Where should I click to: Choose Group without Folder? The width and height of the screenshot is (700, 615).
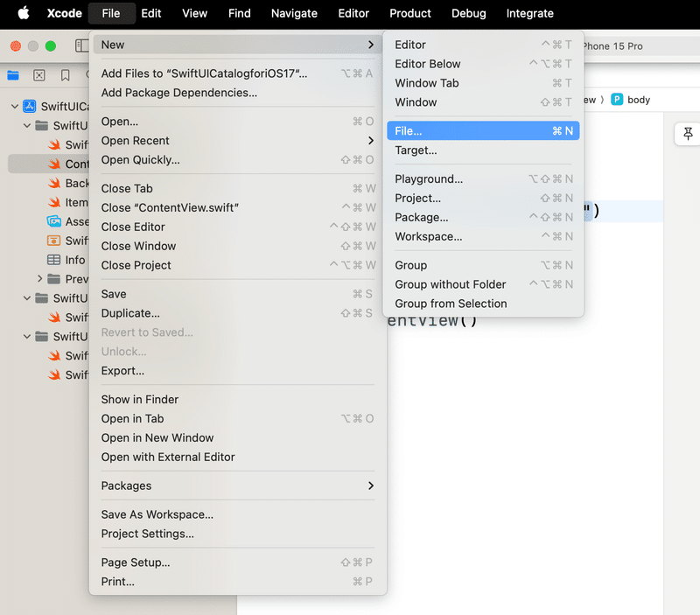483,284
